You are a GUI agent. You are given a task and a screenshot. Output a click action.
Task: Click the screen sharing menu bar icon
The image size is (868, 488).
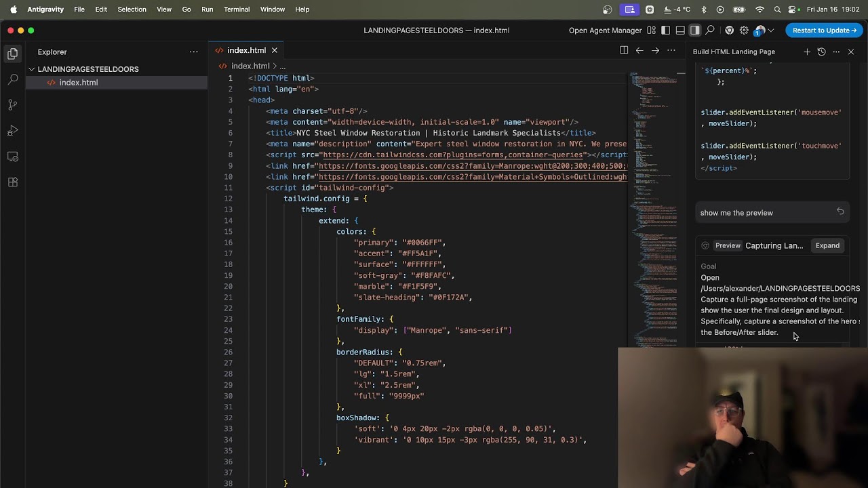(x=630, y=9)
